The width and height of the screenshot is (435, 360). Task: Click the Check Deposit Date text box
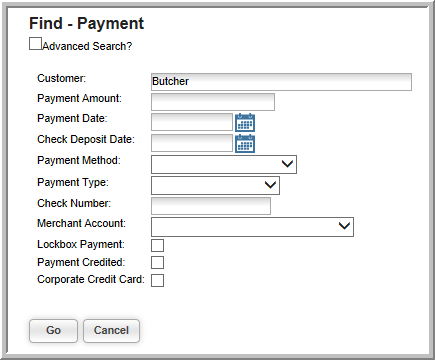pos(192,143)
